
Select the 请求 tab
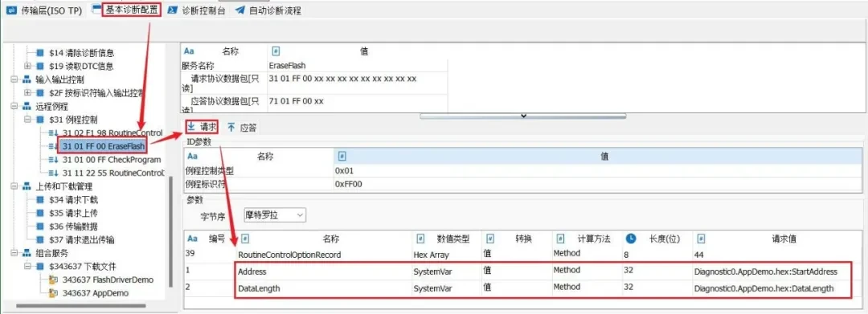pos(202,127)
